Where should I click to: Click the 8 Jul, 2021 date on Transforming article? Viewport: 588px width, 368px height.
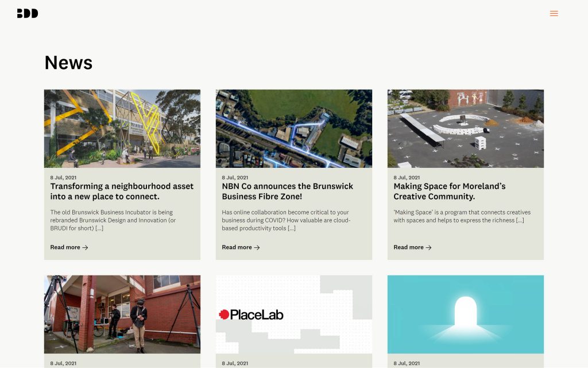click(x=63, y=178)
